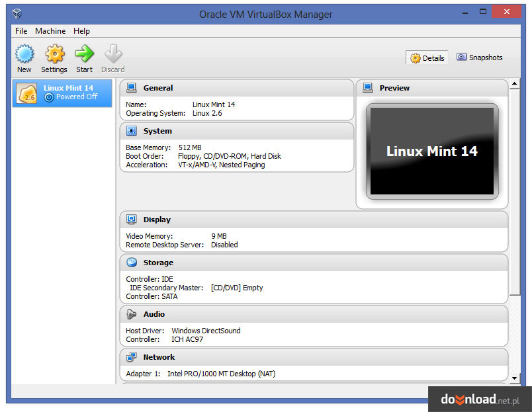Click the Operating System value 'Linux 2.6'

tap(207, 113)
